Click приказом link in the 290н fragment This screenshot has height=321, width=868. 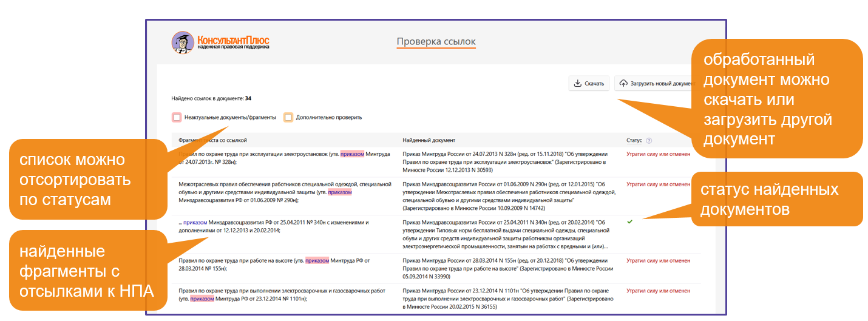coord(339,192)
